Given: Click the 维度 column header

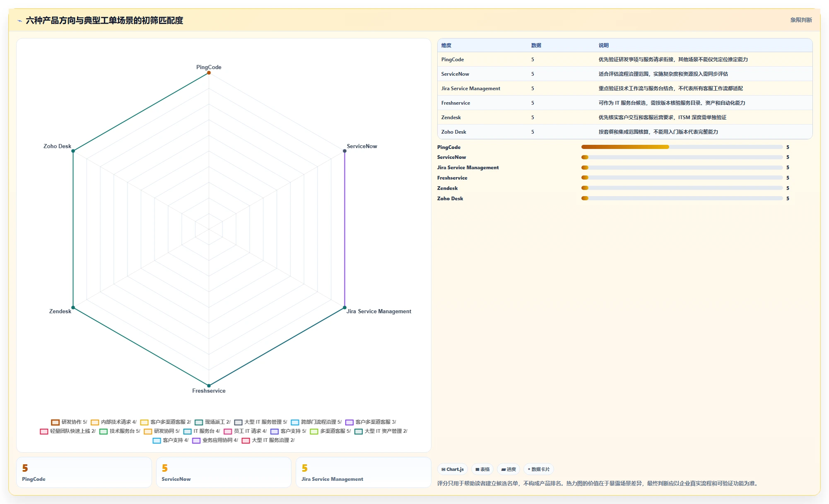Looking at the screenshot, I should pos(446,46).
